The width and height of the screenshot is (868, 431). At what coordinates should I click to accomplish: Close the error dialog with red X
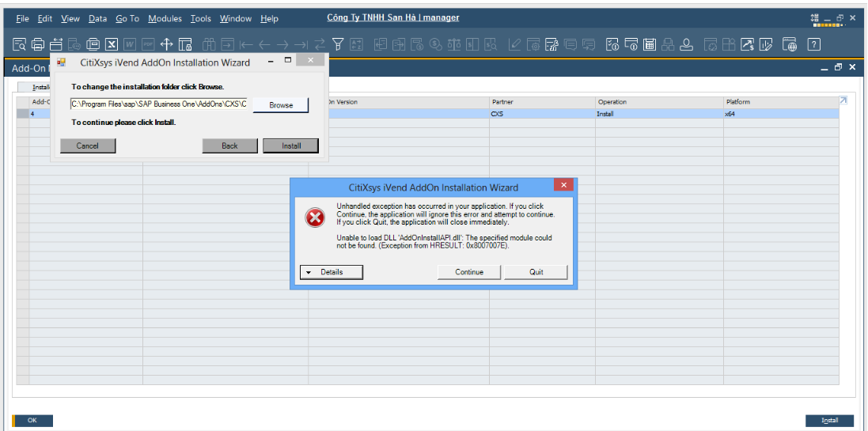coord(563,185)
